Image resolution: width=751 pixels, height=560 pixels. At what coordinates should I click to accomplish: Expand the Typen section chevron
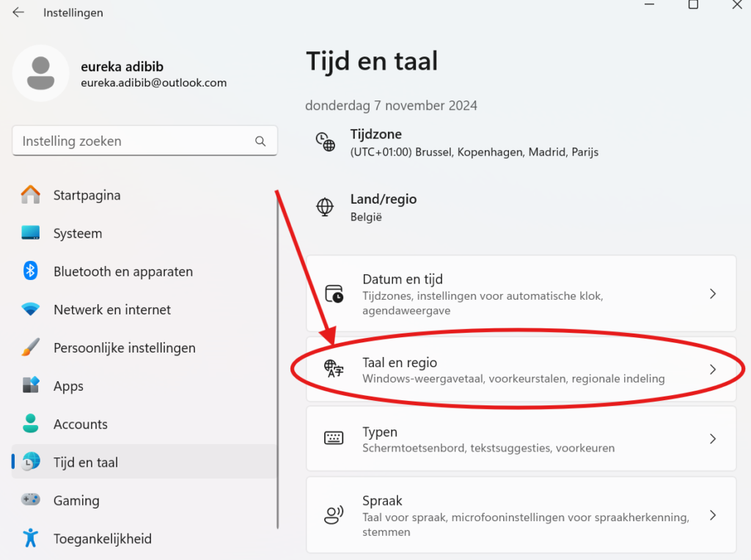(712, 439)
